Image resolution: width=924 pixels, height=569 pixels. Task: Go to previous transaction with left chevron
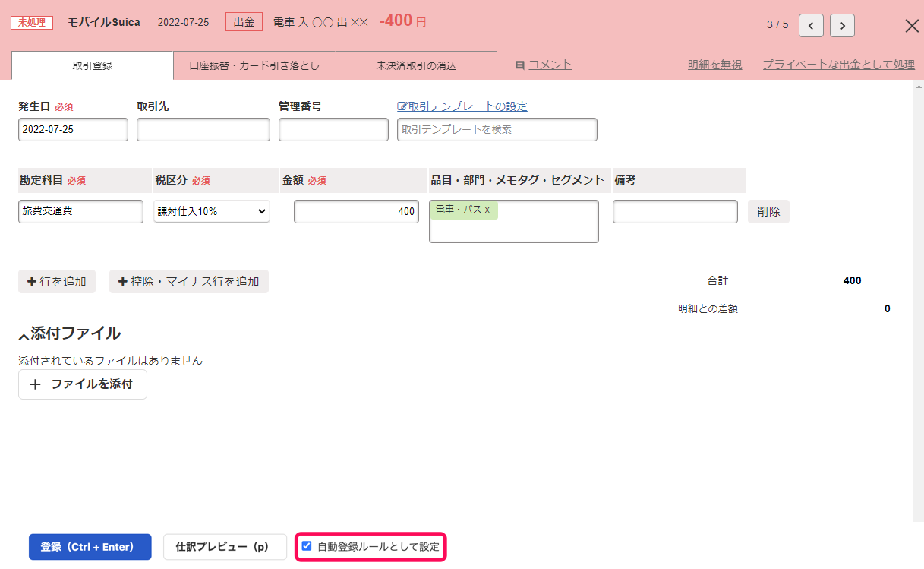[x=811, y=25]
